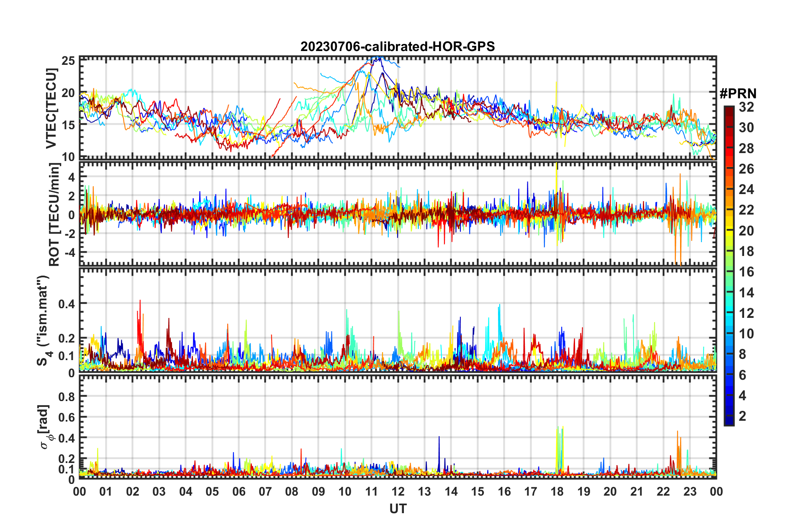Viewport: 796px width, 532px height.
Task: Click the UT axis hour label 21
Action: (637, 491)
